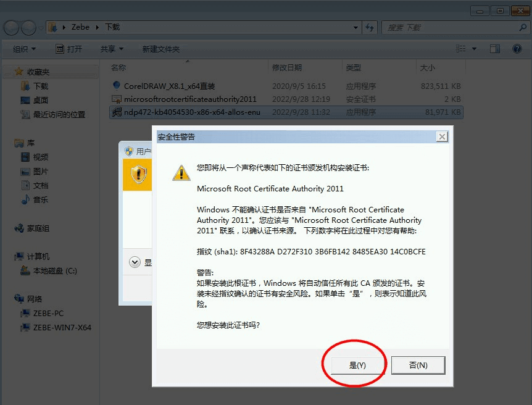The width and height of the screenshot is (532, 405).
Task: Open the CorelDRAW_X8.1_x64直装 file
Action: click(x=168, y=86)
